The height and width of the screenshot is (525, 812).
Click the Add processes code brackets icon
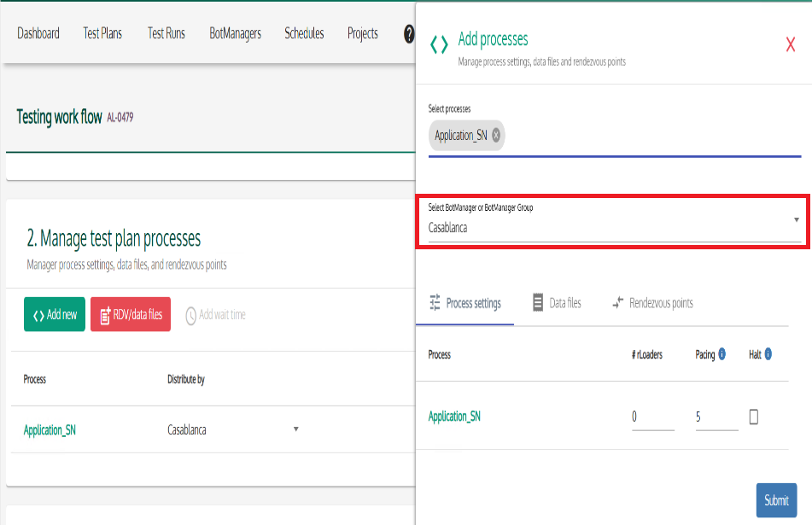tap(439, 44)
